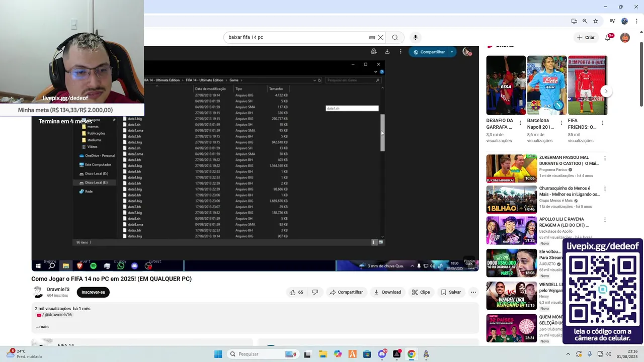Open options menu for DESAFIO DA GARRAFA short
This screenshot has height=362, width=644.
click(520, 123)
